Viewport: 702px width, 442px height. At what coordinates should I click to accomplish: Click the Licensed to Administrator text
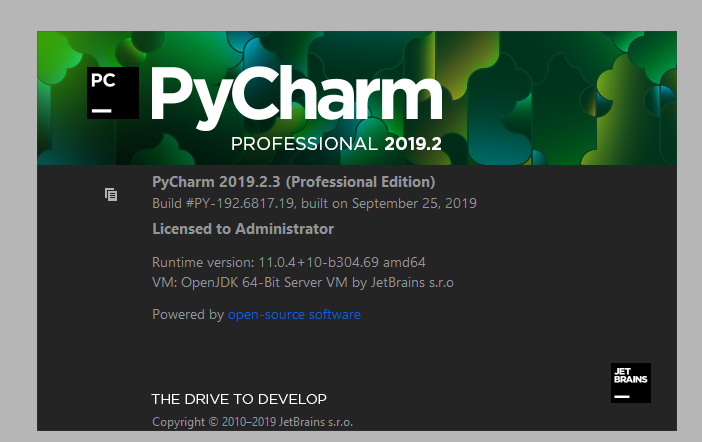[243, 229]
